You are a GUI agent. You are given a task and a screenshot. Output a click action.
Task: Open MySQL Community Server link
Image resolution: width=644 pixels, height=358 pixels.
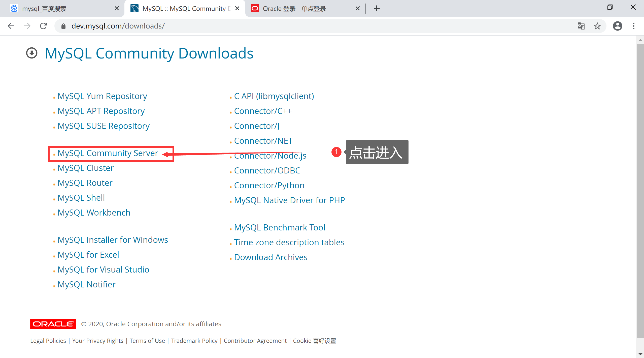click(x=108, y=153)
